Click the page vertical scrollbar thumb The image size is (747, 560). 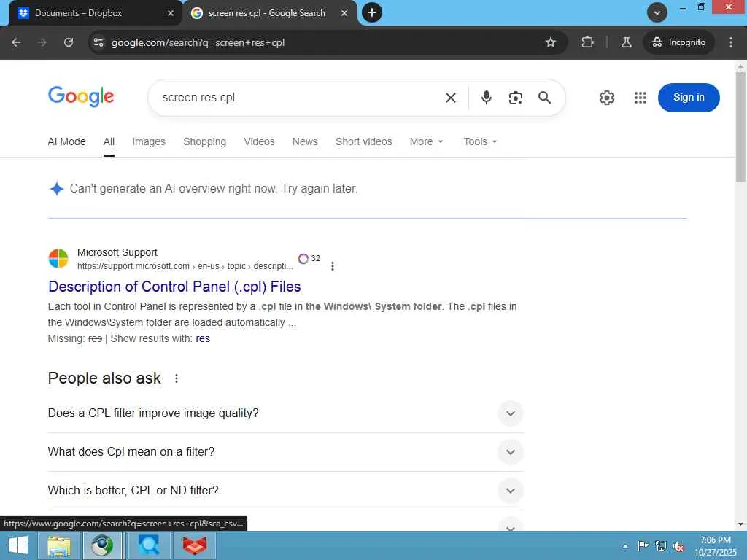[x=740, y=127]
